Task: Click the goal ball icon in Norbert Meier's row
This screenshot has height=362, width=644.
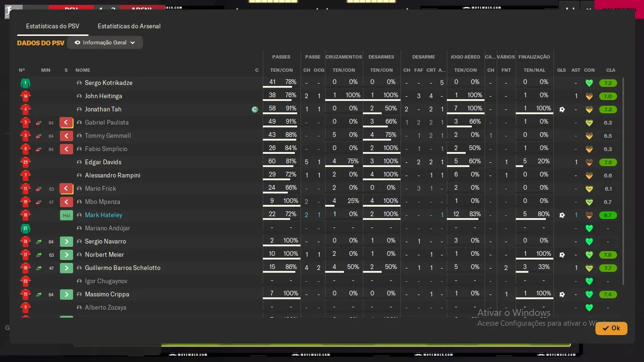Action: [561, 255]
